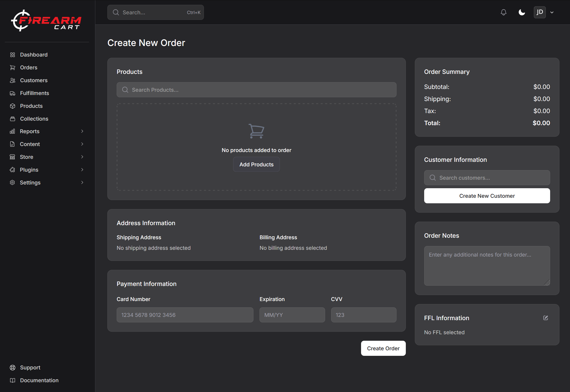Image resolution: width=570 pixels, height=392 pixels.
Task: Click the Orders cart icon in sidebar
Action: (x=13, y=68)
